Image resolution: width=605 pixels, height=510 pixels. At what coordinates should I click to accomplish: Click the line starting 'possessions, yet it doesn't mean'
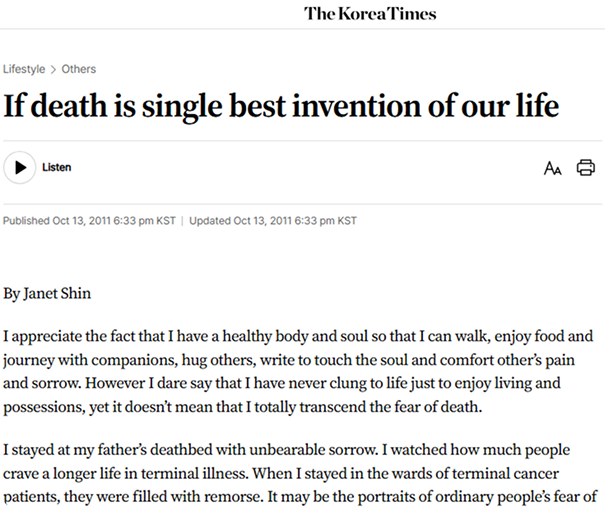(243, 407)
